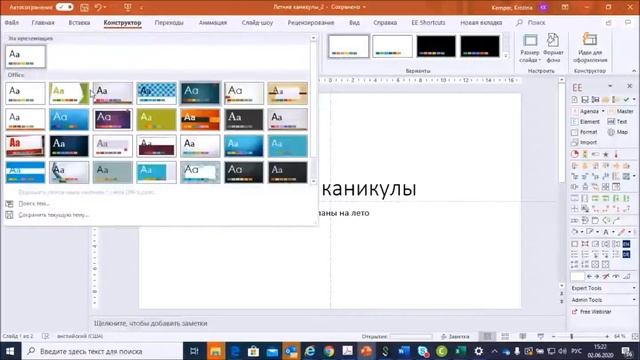Click the Task View taskbar icon
The height and width of the screenshot is (360, 640).
pyautogui.click(x=194, y=351)
